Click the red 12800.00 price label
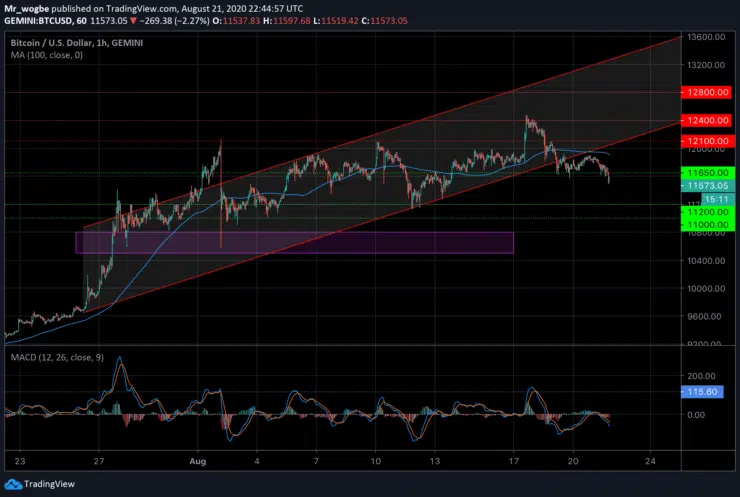Viewport: 740px width, 497px height. [x=704, y=92]
